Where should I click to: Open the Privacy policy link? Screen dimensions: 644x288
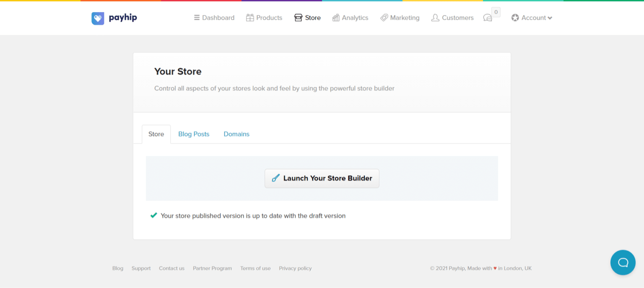point(295,268)
